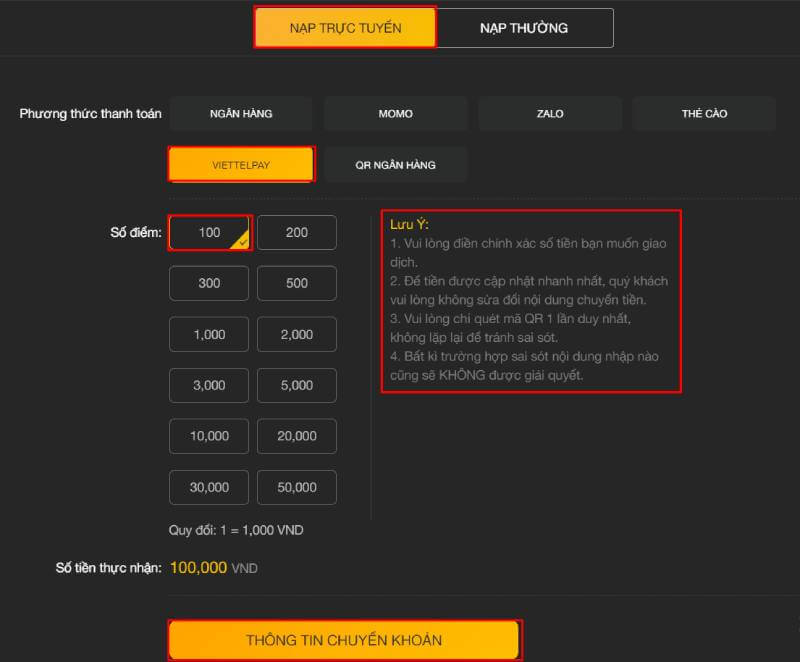Choose the 300 points option
This screenshot has height=662, width=800.
point(209,284)
